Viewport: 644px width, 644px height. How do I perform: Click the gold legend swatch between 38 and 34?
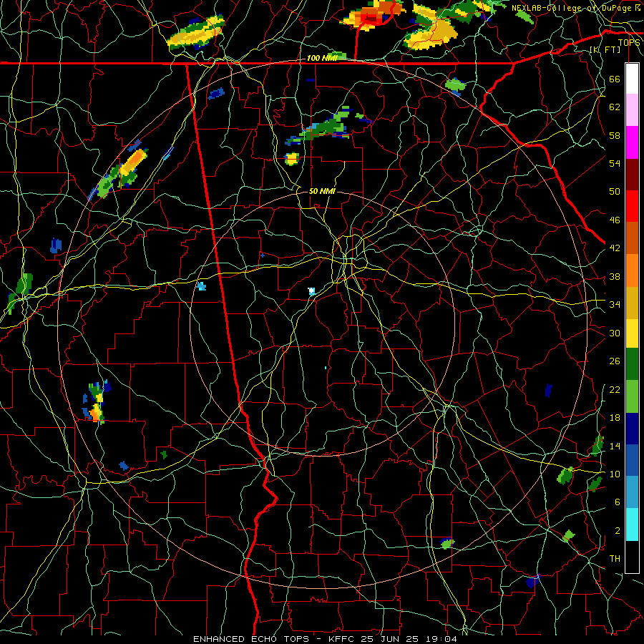tap(632, 303)
